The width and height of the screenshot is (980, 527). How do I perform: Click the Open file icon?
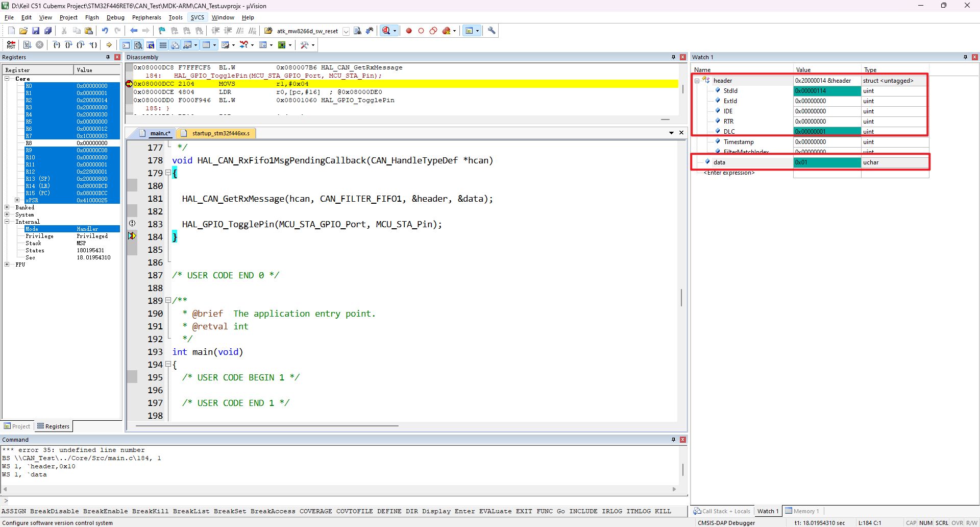[x=23, y=31]
